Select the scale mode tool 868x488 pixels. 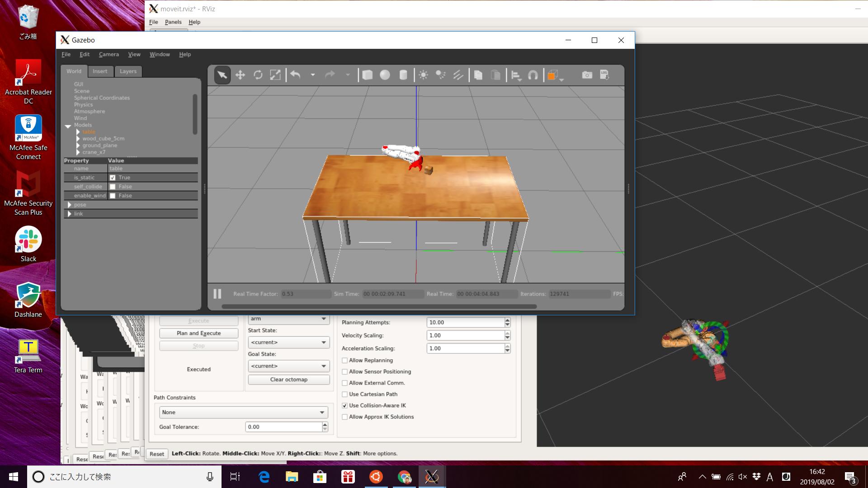pyautogui.click(x=275, y=75)
